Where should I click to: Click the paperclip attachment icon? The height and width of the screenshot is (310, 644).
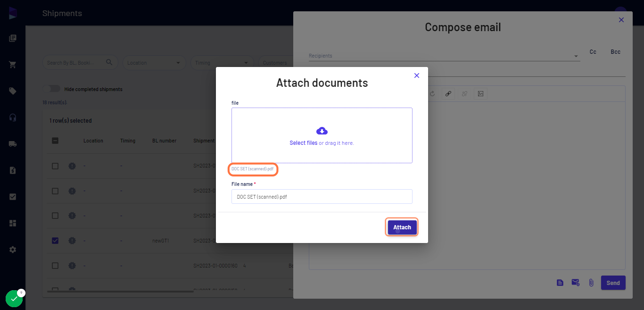(591, 283)
